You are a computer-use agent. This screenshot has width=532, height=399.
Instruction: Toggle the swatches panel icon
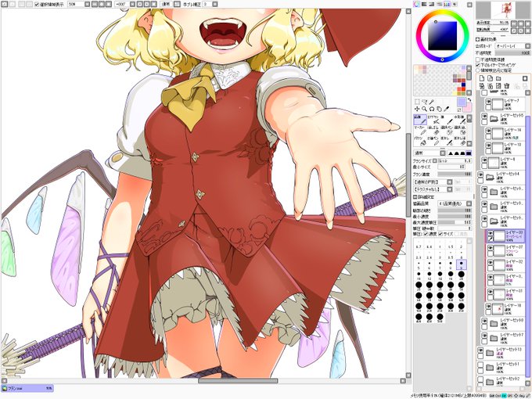[x=448, y=4]
